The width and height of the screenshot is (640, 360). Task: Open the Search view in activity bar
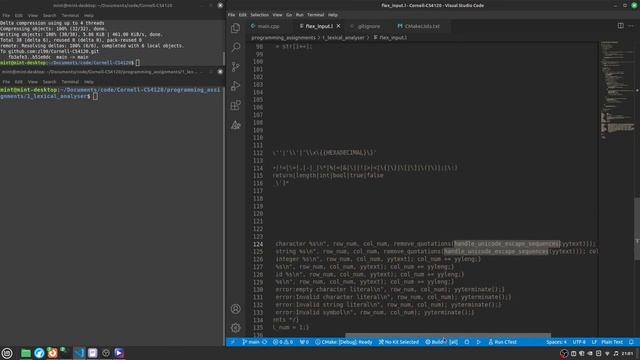236,47
